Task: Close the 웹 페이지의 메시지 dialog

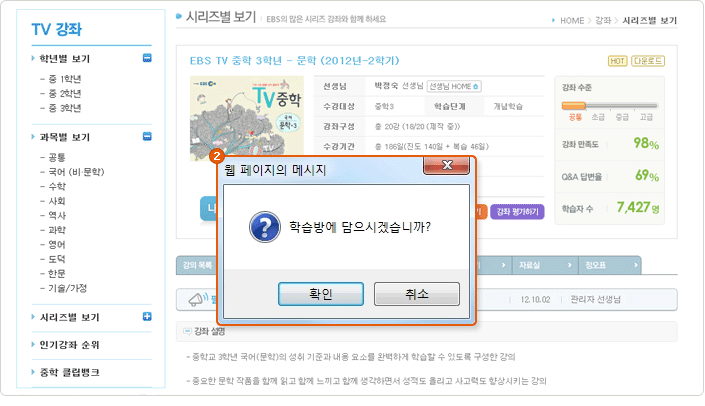Action: (446, 165)
